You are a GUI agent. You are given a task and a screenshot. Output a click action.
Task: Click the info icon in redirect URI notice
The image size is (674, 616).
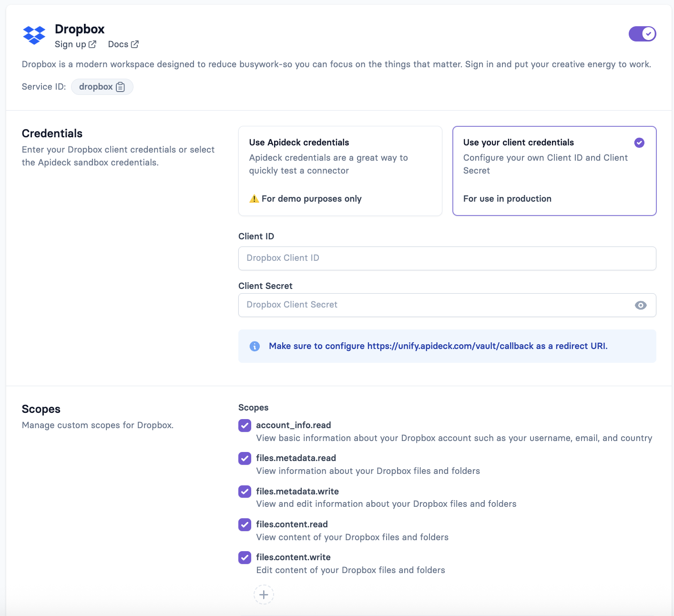coord(255,346)
